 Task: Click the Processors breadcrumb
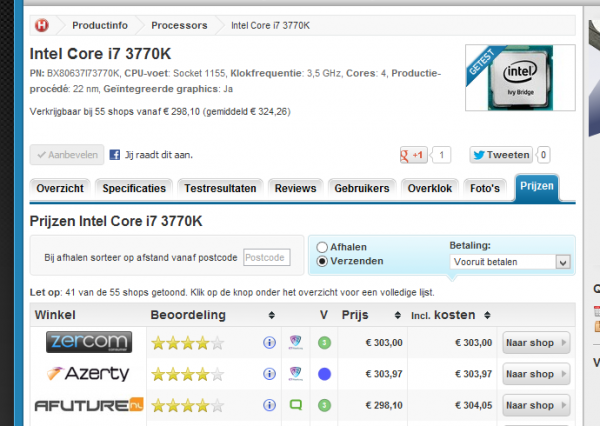pos(179,26)
